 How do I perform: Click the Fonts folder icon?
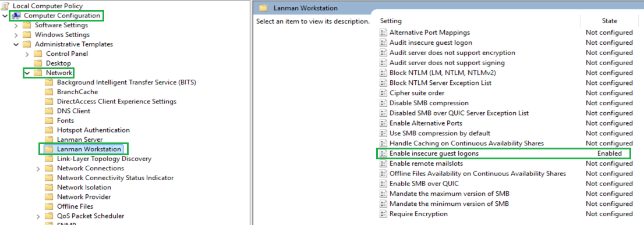[49, 120]
